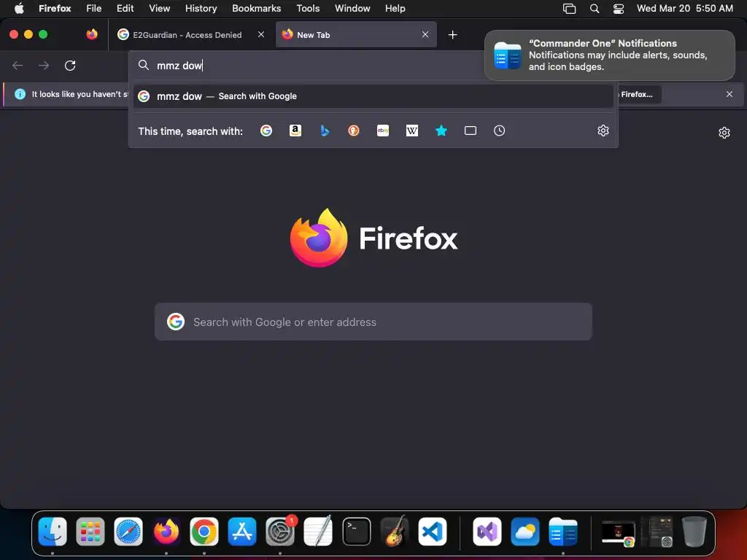Click the date and time display

(684, 8)
